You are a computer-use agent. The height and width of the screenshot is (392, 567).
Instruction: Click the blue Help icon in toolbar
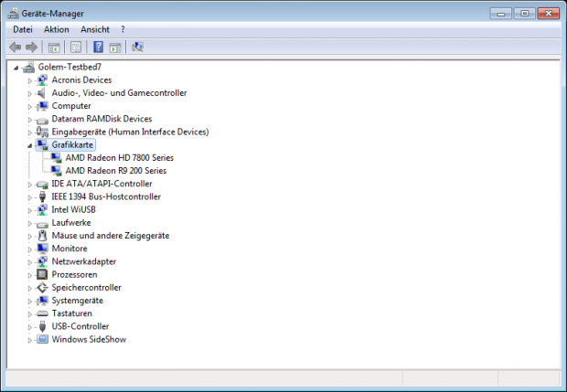click(x=98, y=47)
